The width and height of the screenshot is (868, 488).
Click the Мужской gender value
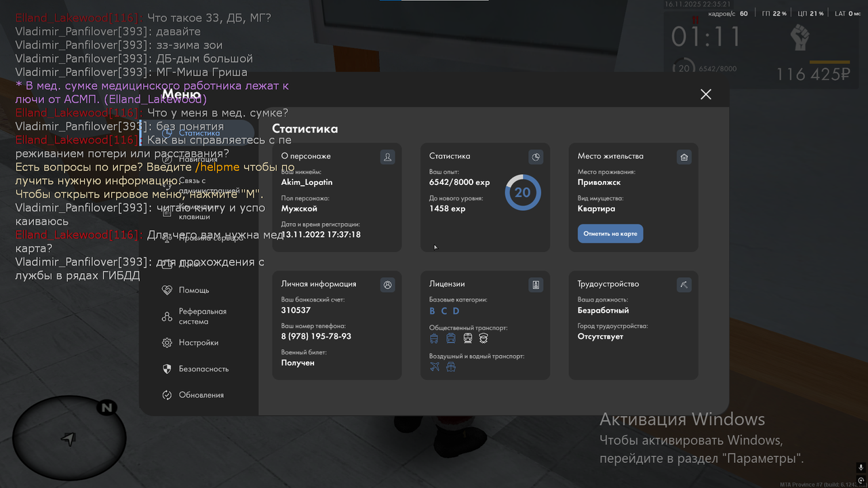(299, 209)
